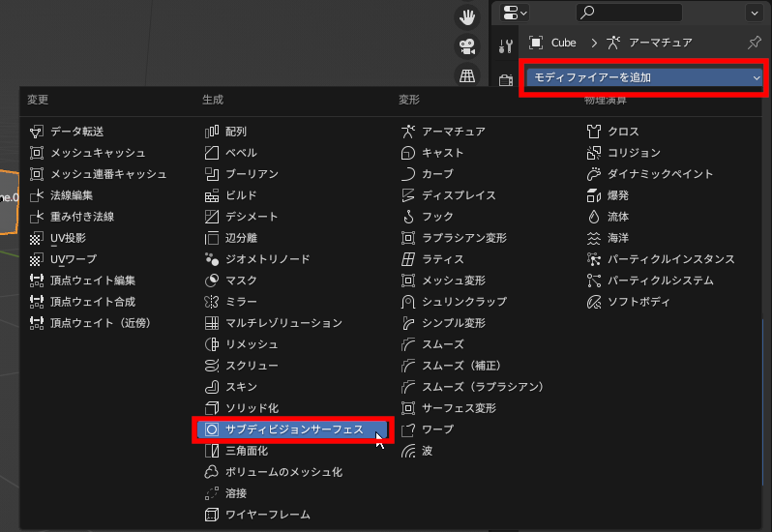This screenshot has width=772, height=532.
Task: Choose パーティクルインスタンス modifier
Action: 661,259
